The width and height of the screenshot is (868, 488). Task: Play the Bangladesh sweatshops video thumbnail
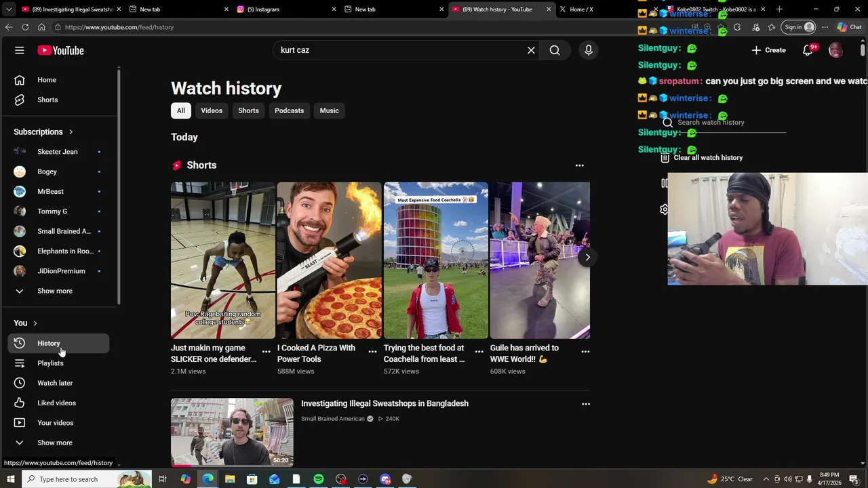click(232, 432)
